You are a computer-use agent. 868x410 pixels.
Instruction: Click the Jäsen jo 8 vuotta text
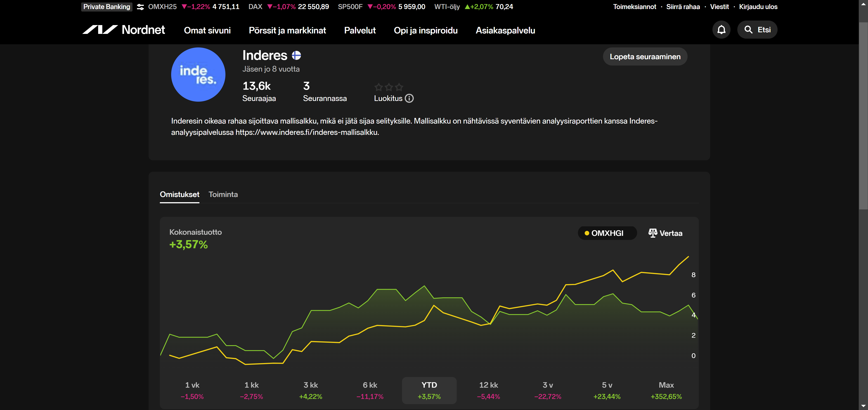click(271, 69)
